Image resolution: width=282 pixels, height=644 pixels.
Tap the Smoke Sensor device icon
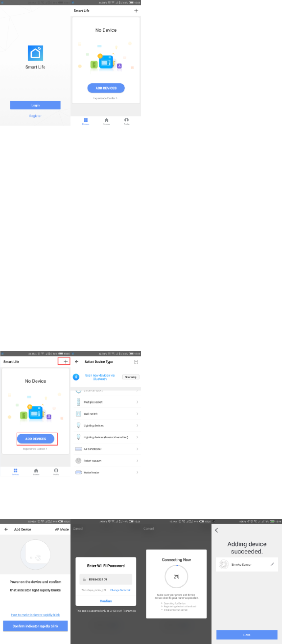pos(223,564)
